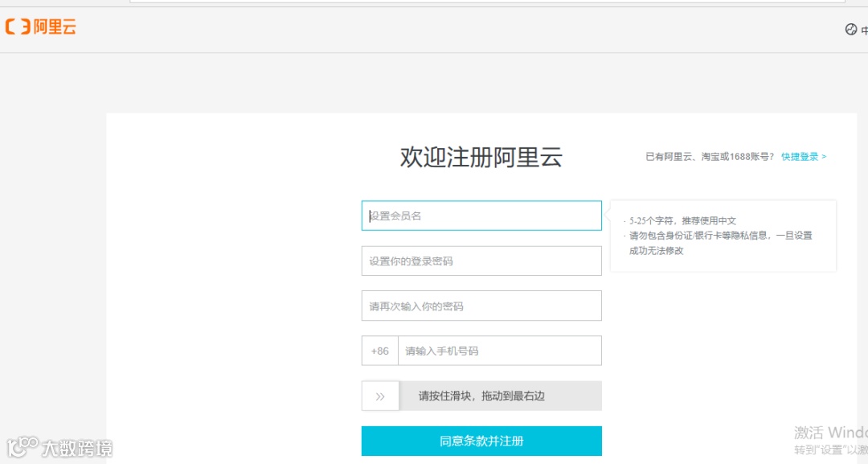Screen dimensions: 868x464
Task: Open the 快捷登录 quick login link
Action: [x=804, y=157]
